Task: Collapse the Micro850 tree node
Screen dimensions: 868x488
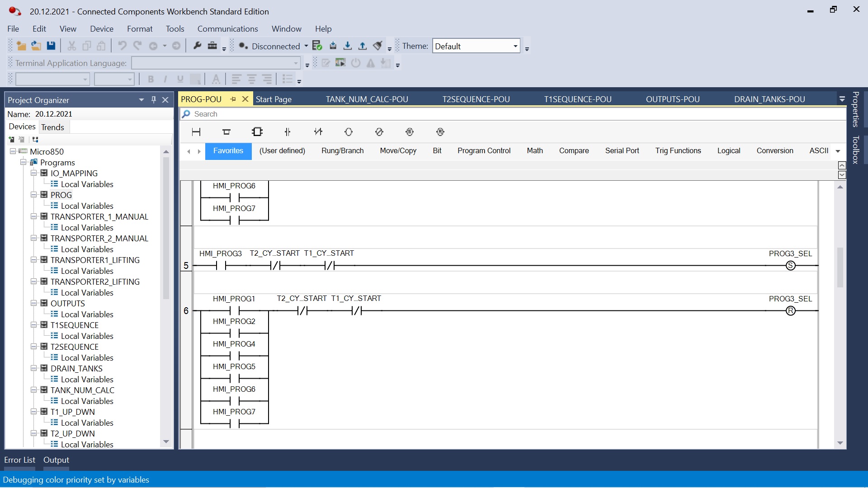Action: (13, 151)
